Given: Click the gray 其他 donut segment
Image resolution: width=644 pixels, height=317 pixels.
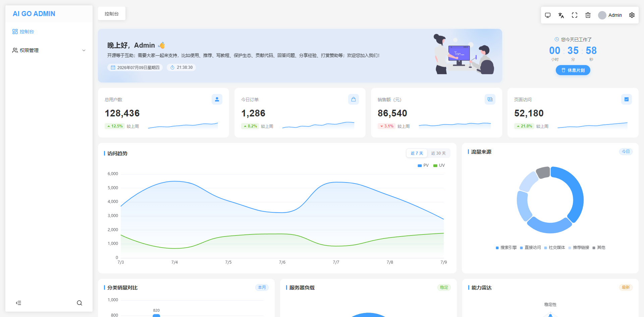Looking at the screenshot, I should (543, 172).
